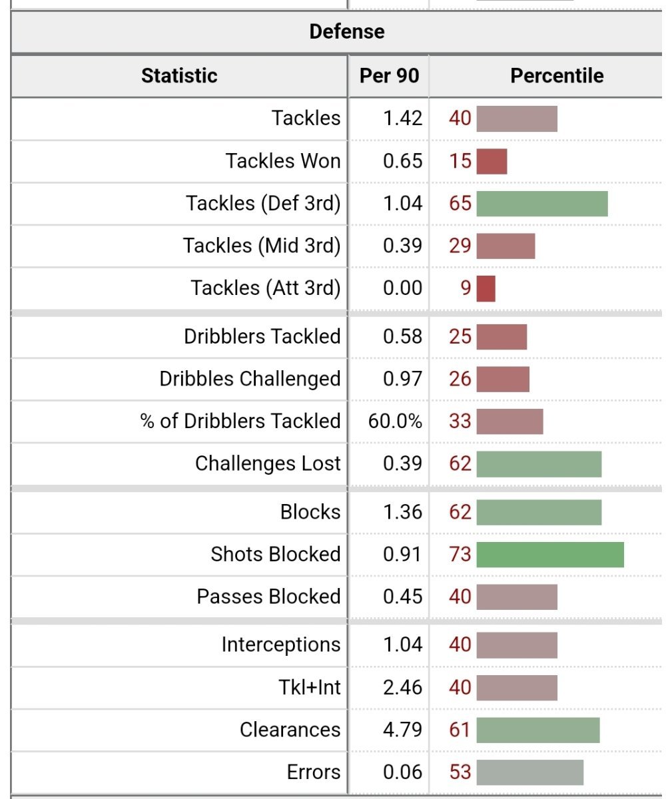Select the Clearances per 90 value 4.79
672x799 pixels.
click(x=402, y=729)
